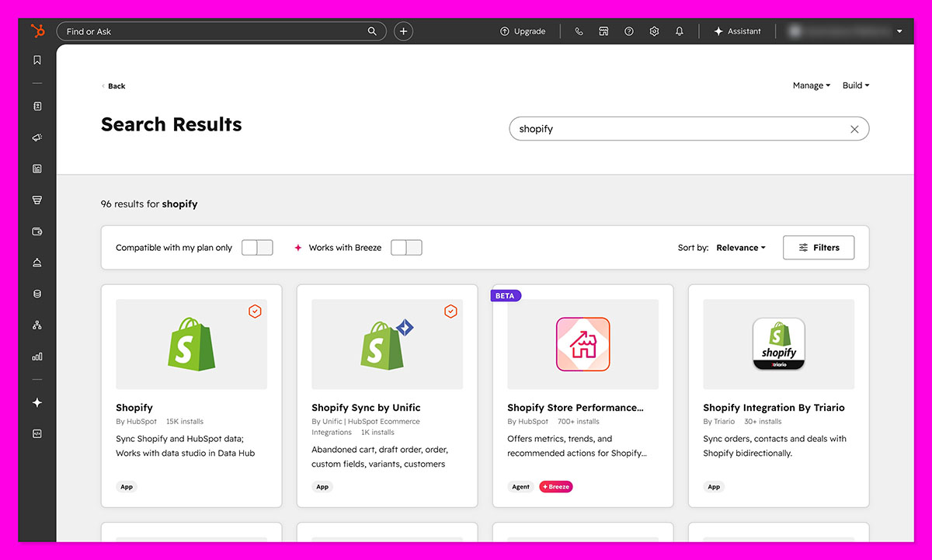Open the Filters button
Screen dimensions: 932x560
click(x=819, y=248)
